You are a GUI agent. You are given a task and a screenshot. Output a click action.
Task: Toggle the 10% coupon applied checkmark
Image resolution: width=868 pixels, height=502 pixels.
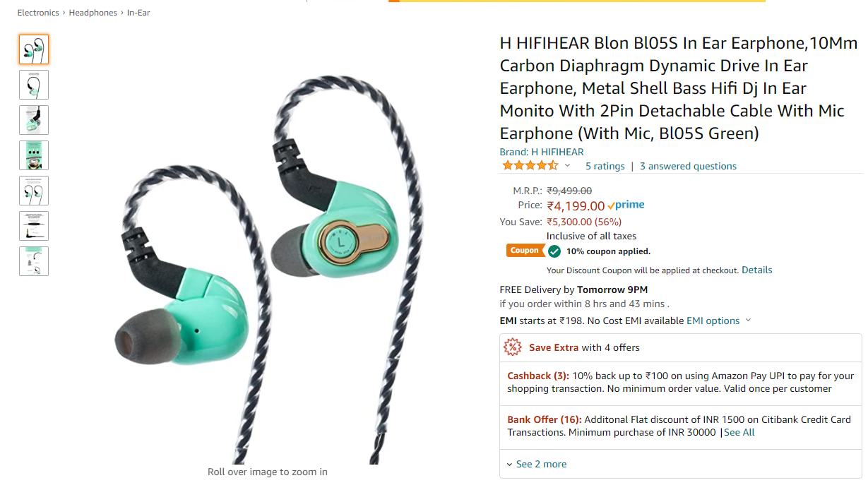point(554,251)
